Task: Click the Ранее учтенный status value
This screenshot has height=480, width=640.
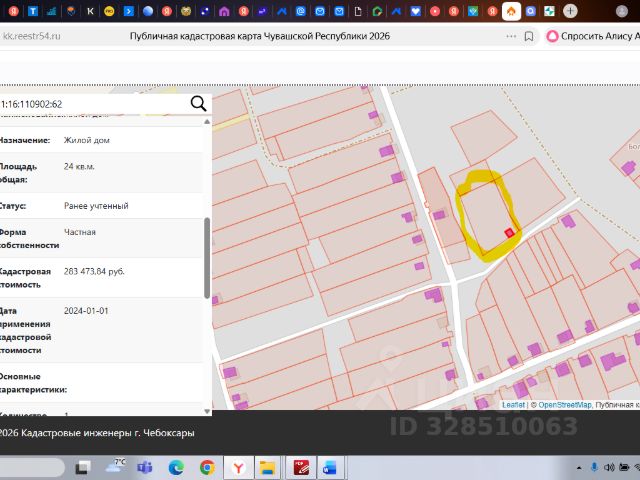Action: (x=96, y=206)
